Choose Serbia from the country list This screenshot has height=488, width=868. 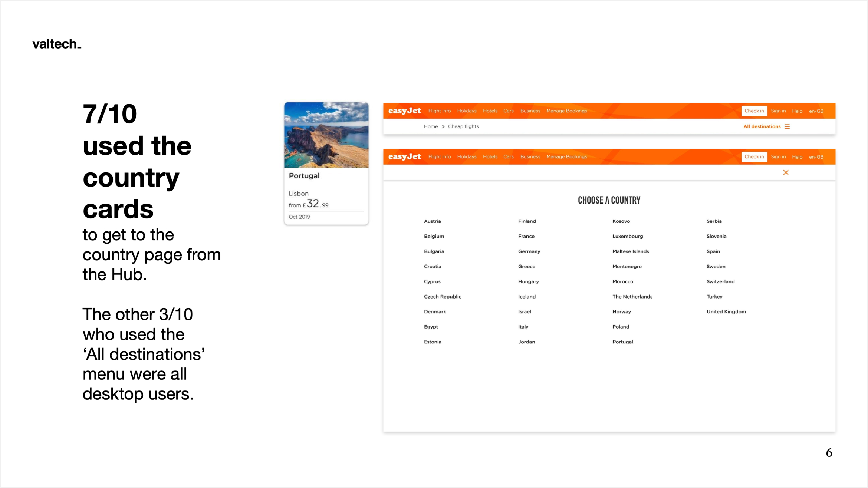click(714, 221)
